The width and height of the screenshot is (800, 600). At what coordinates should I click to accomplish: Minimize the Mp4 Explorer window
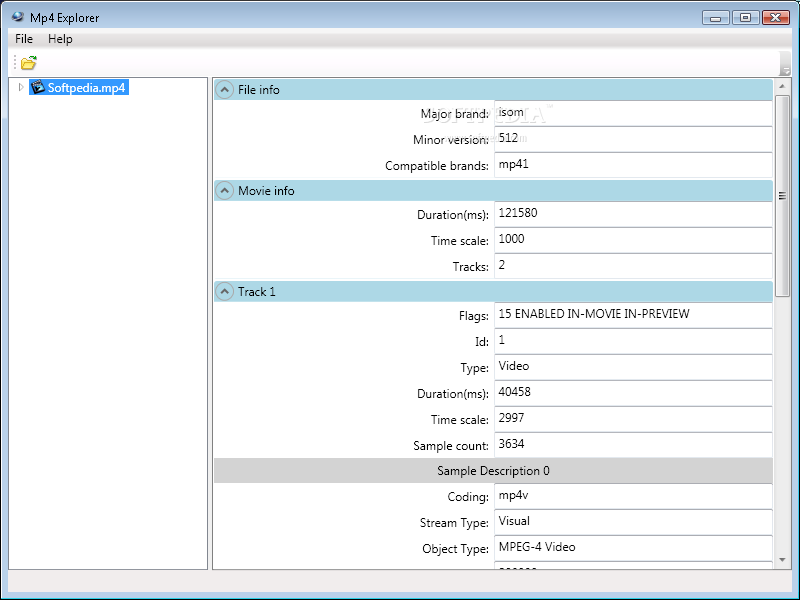click(716, 18)
